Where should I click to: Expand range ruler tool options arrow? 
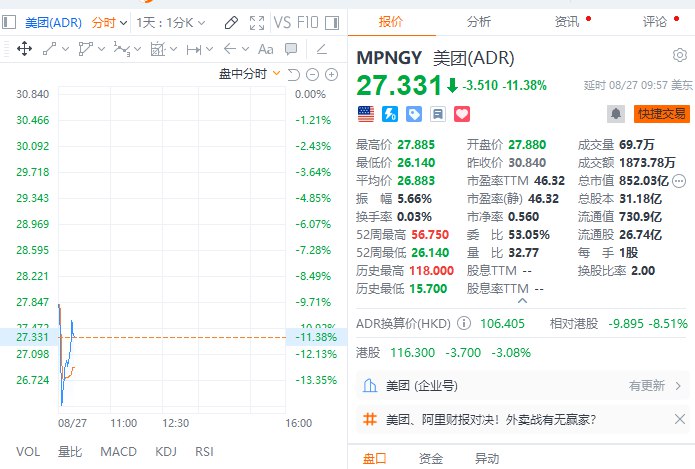click(x=210, y=49)
